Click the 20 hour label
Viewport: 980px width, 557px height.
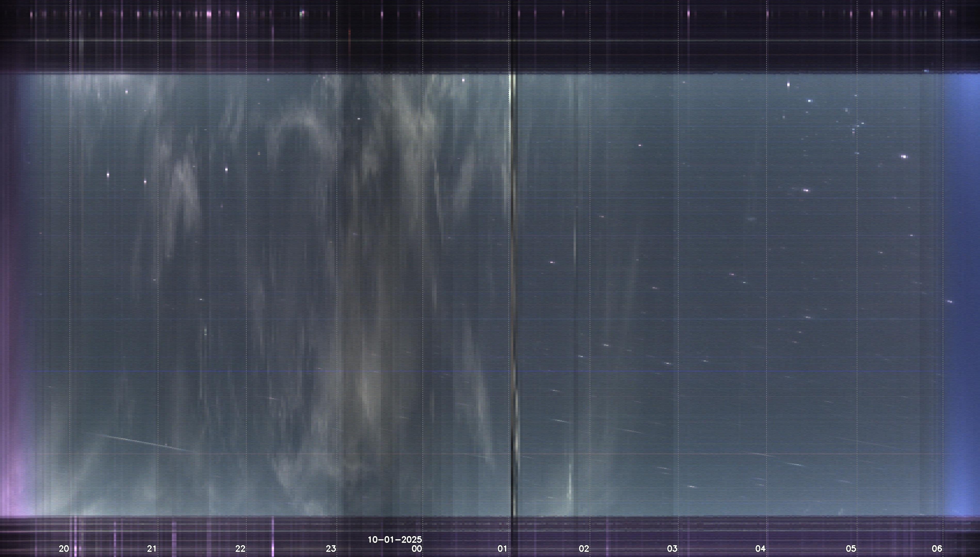(64, 548)
